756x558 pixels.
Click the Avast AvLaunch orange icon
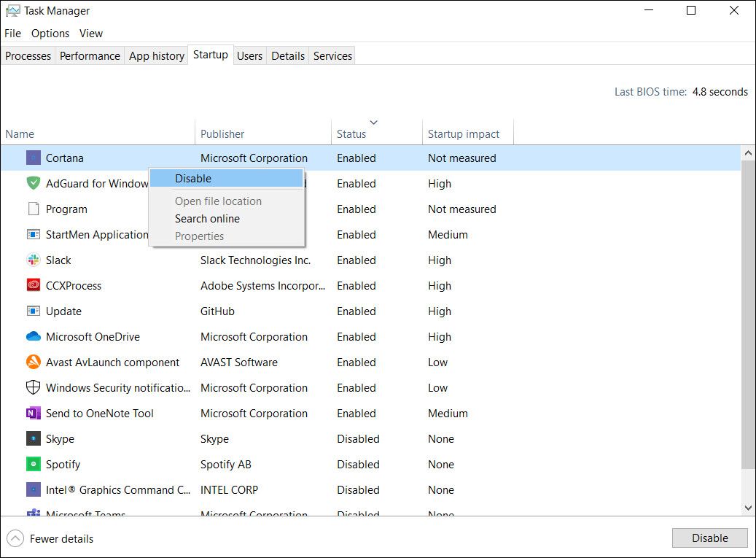[34, 363]
